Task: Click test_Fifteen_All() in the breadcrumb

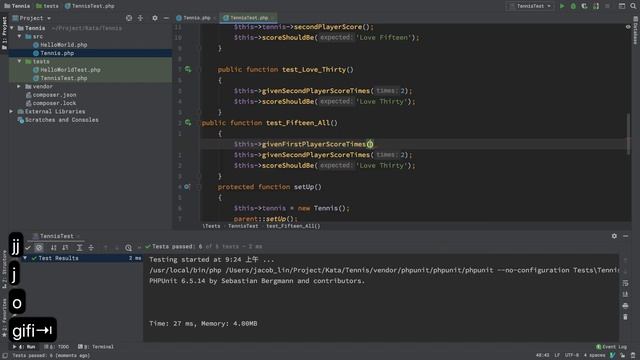Action: tap(293, 226)
